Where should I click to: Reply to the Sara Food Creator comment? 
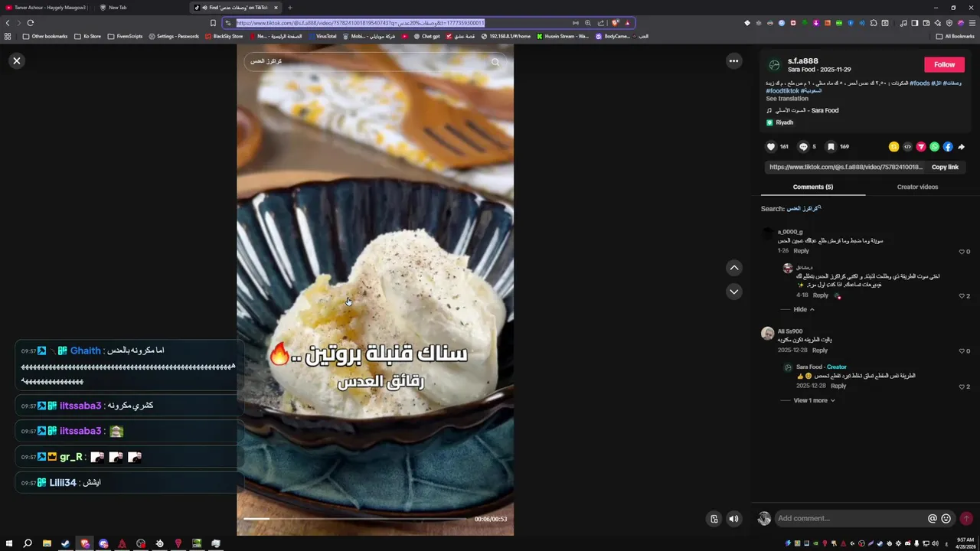click(x=838, y=386)
